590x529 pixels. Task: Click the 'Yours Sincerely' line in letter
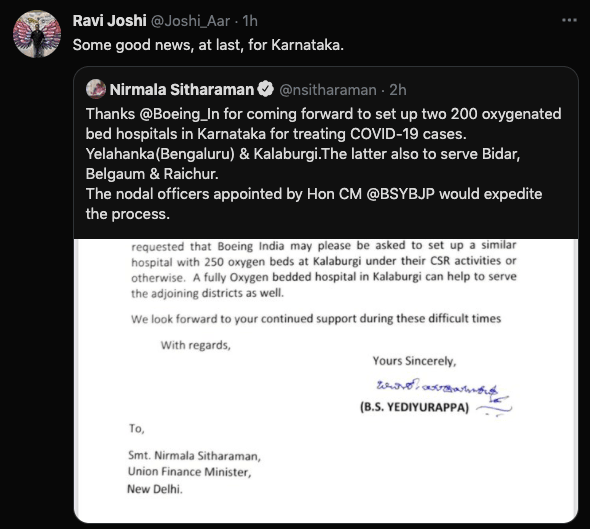(x=414, y=361)
